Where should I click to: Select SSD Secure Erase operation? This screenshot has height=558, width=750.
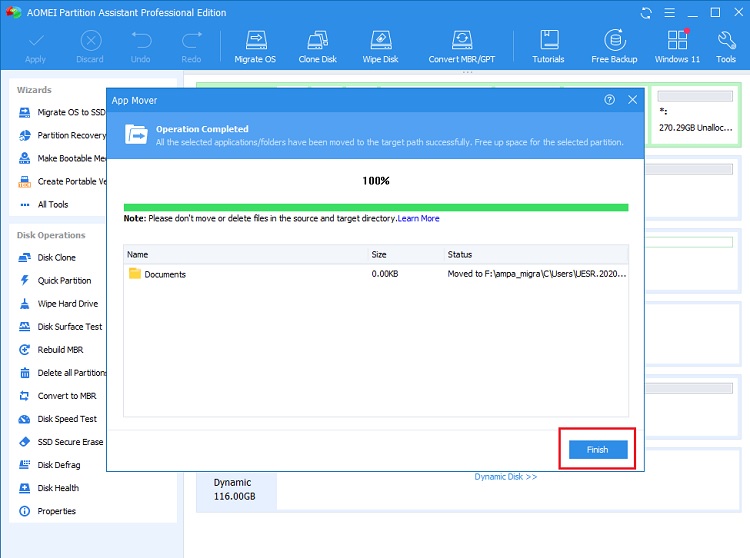[61, 442]
